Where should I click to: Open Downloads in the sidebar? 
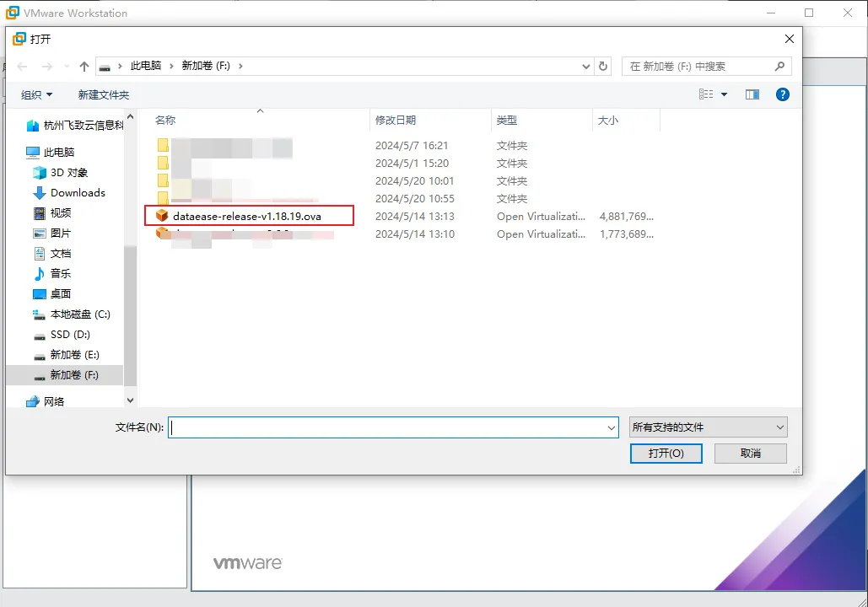(x=78, y=192)
